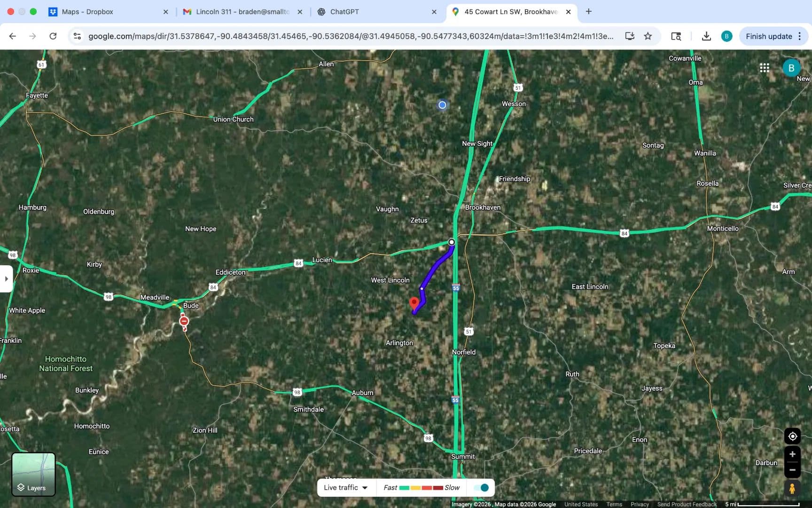Open the Live traffic dropdown

(346, 488)
